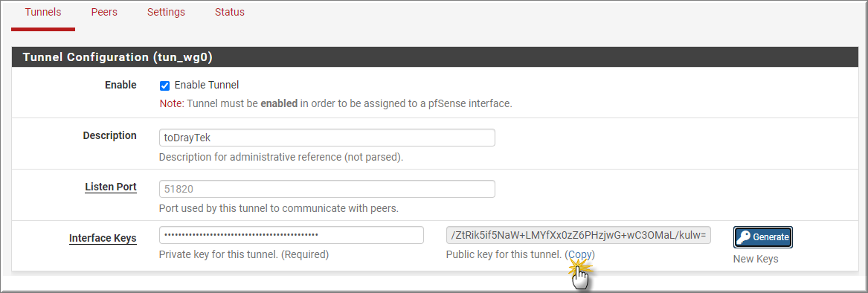Click the Description field label
Image resolution: width=868 pixels, height=293 pixels.
tap(109, 135)
